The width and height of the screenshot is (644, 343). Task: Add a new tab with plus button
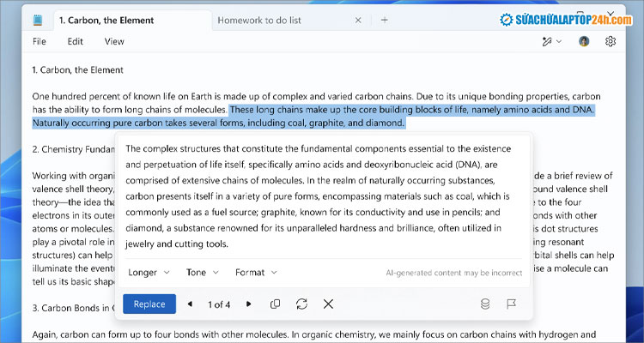(x=384, y=19)
